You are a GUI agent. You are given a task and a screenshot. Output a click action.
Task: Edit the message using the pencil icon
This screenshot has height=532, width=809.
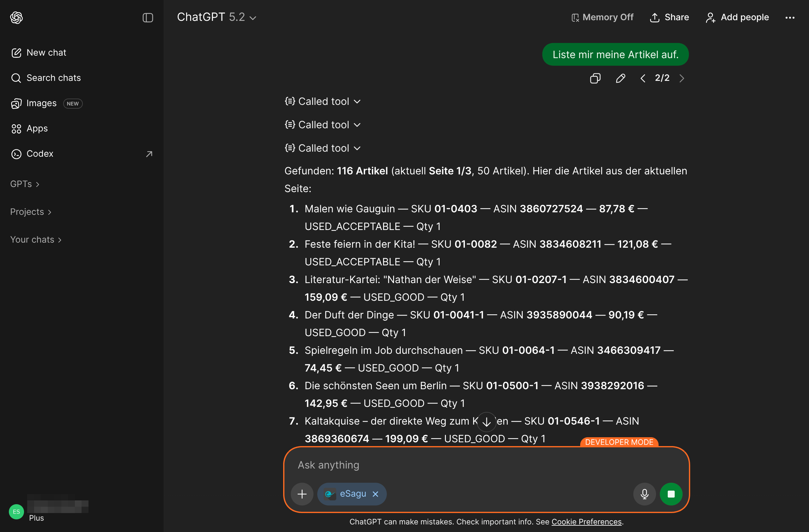point(620,78)
